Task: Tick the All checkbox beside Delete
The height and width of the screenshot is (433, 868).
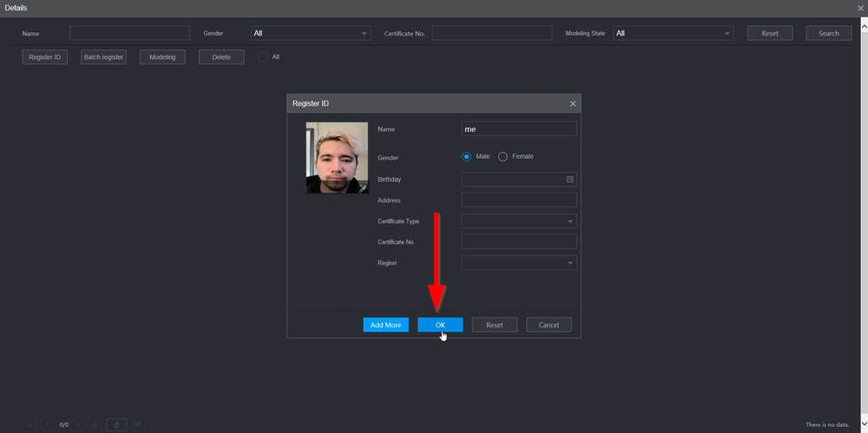Action: coord(263,57)
